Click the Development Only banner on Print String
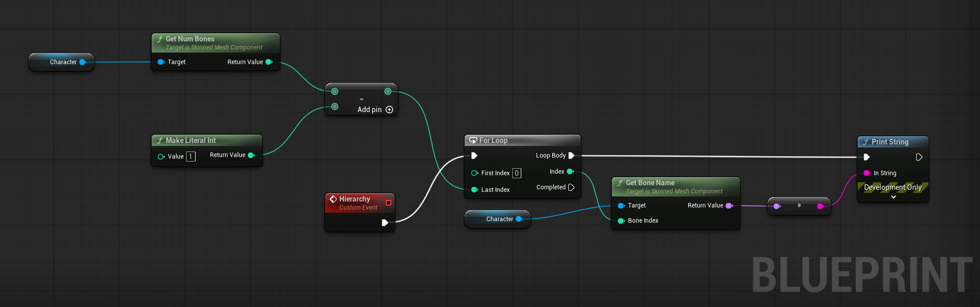Image resolution: width=980 pixels, height=307 pixels. (893, 187)
